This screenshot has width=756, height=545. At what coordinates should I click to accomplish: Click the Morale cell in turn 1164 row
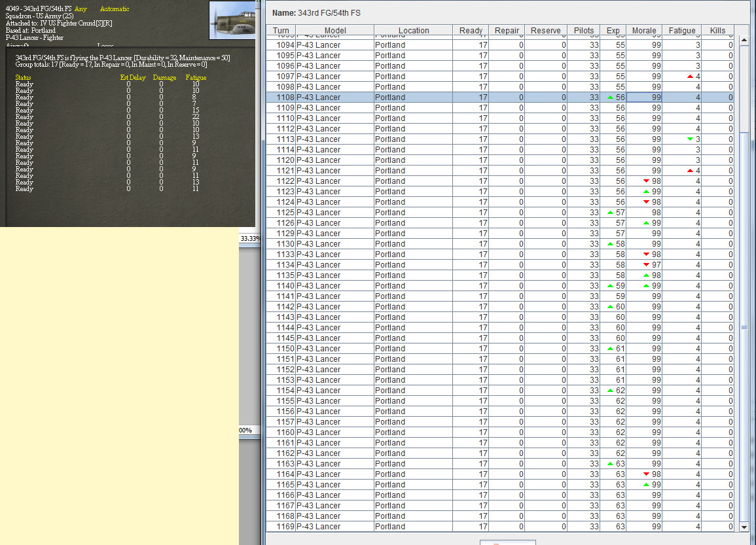(x=644, y=474)
